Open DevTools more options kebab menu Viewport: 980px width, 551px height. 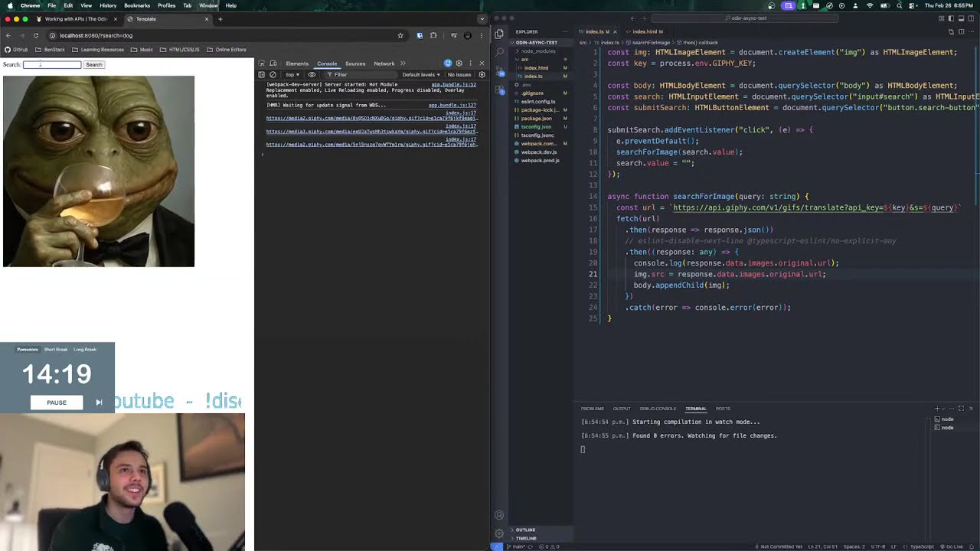click(x=469, y=64)
